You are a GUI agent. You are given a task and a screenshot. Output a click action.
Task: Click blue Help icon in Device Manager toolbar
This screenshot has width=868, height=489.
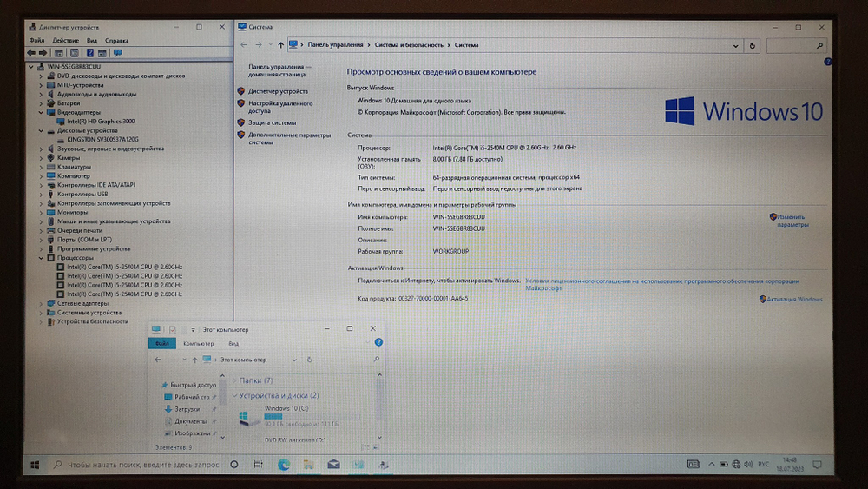89,53
